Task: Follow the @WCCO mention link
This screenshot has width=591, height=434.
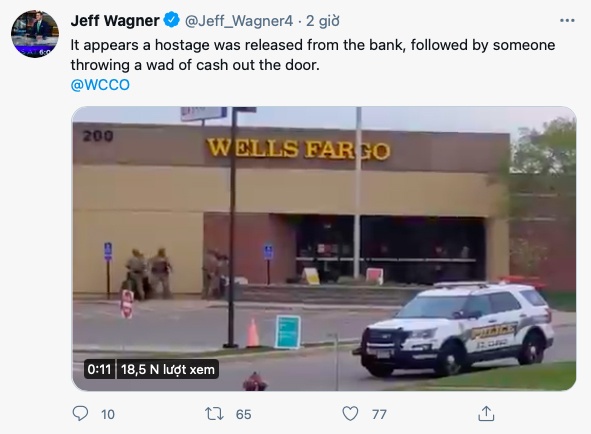Action: click(100, 85)
